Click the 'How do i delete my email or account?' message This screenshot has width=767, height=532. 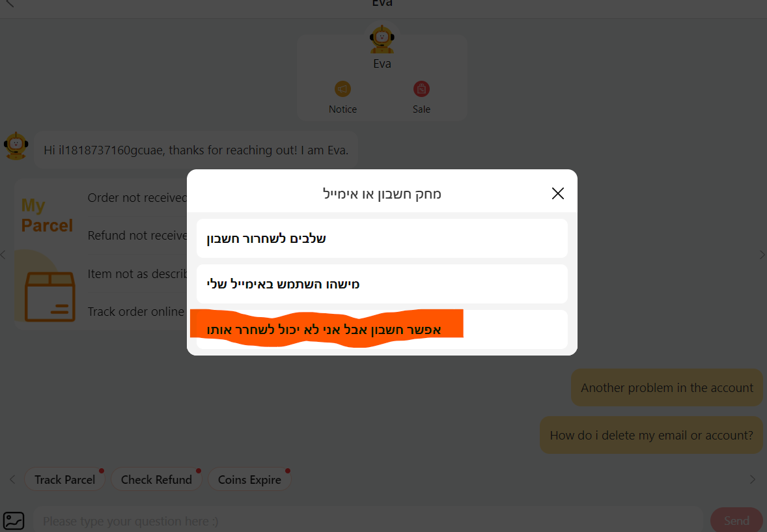click(x=651, y=435)
